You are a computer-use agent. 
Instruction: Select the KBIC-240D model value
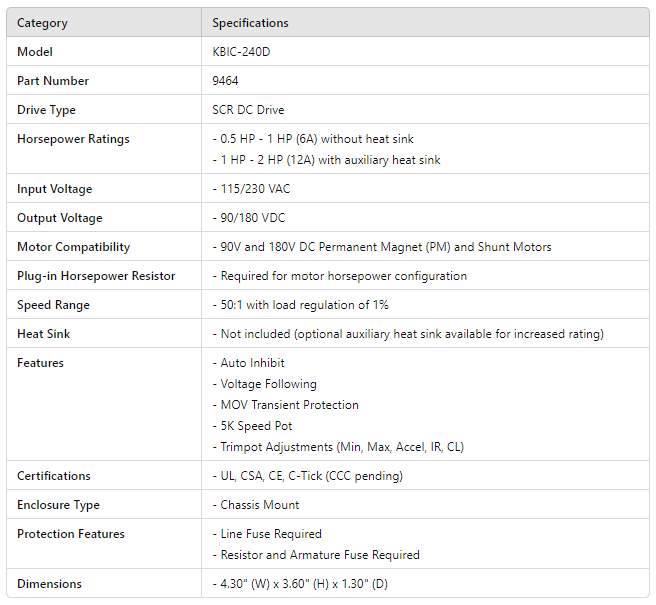241,52
